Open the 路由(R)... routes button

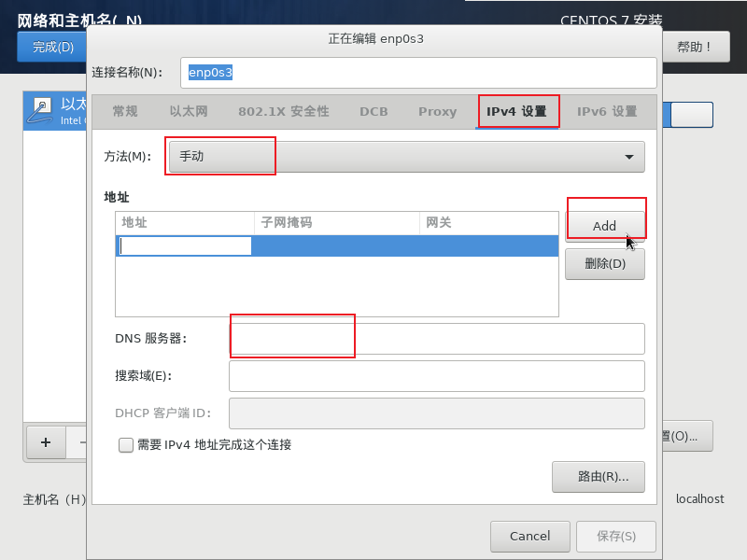599,476
